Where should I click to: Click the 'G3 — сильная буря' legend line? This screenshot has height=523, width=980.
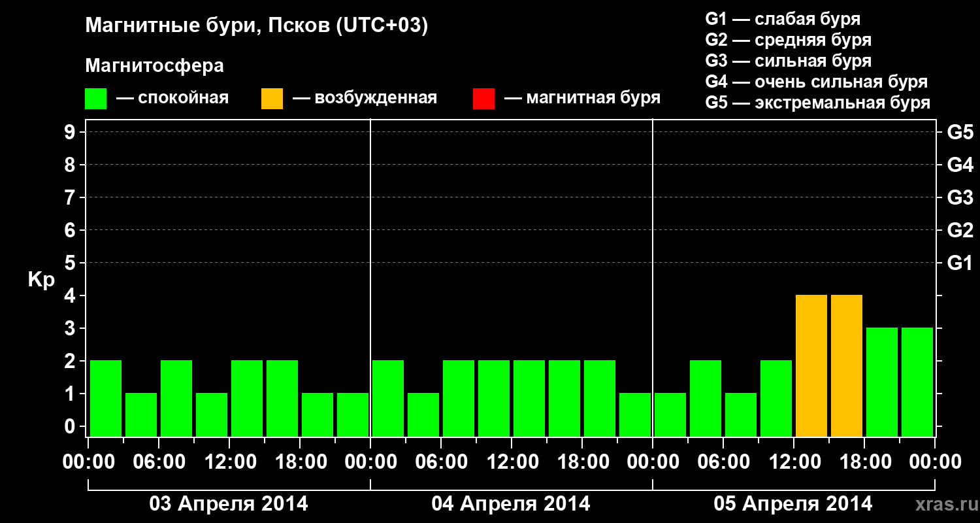[x=788, y=61]
